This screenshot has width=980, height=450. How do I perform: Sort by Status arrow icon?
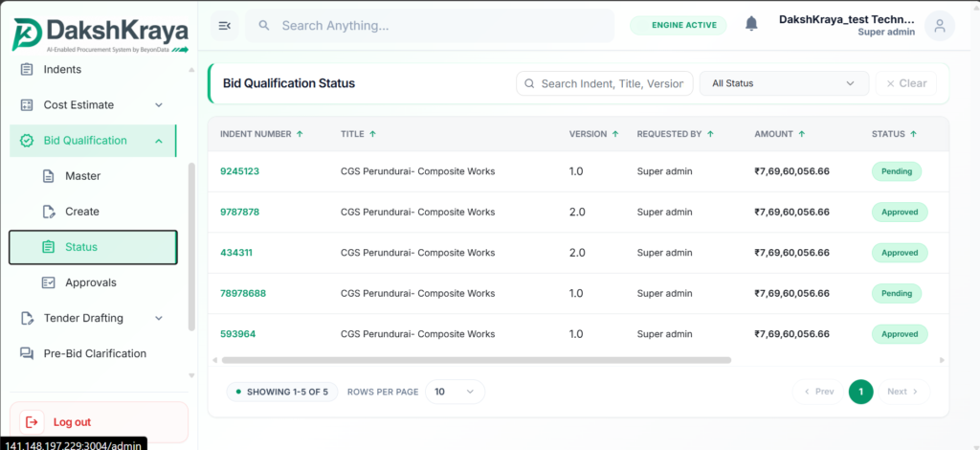click(913, 134)
